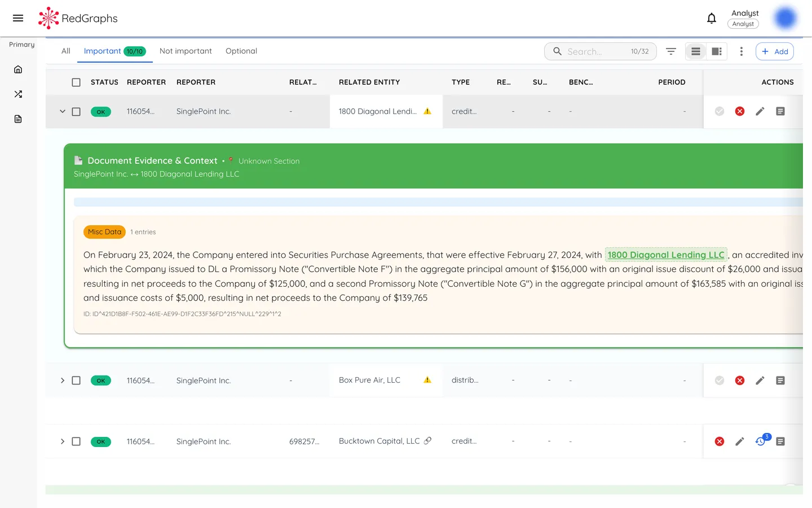Open notes icon for the Box Pure Air row
This screenshot has height=508, width=812.
pos(780,380)
